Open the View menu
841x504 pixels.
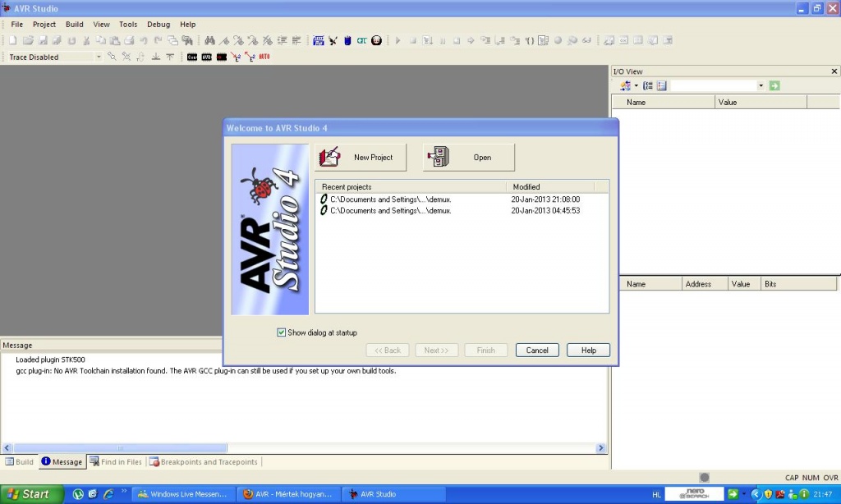(101, 24)
